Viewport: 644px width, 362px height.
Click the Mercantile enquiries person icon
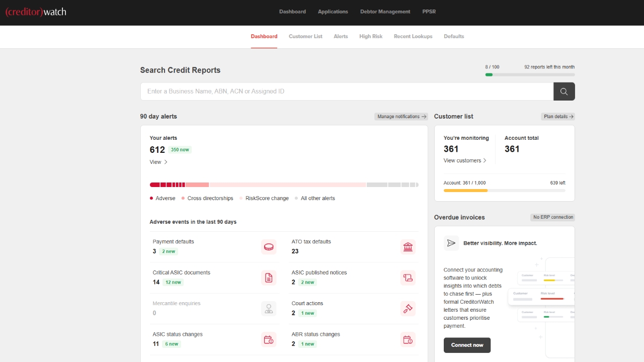[269, 308]
